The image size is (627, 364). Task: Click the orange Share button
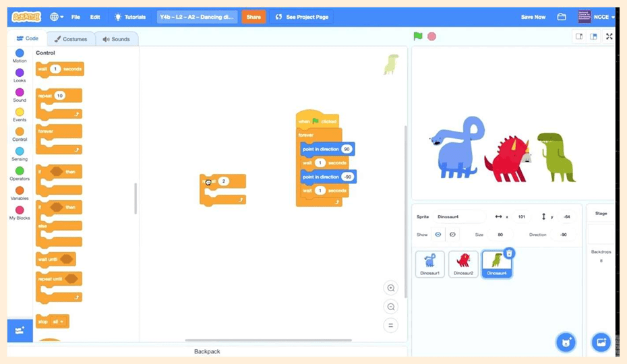click(x=253, y=17)
